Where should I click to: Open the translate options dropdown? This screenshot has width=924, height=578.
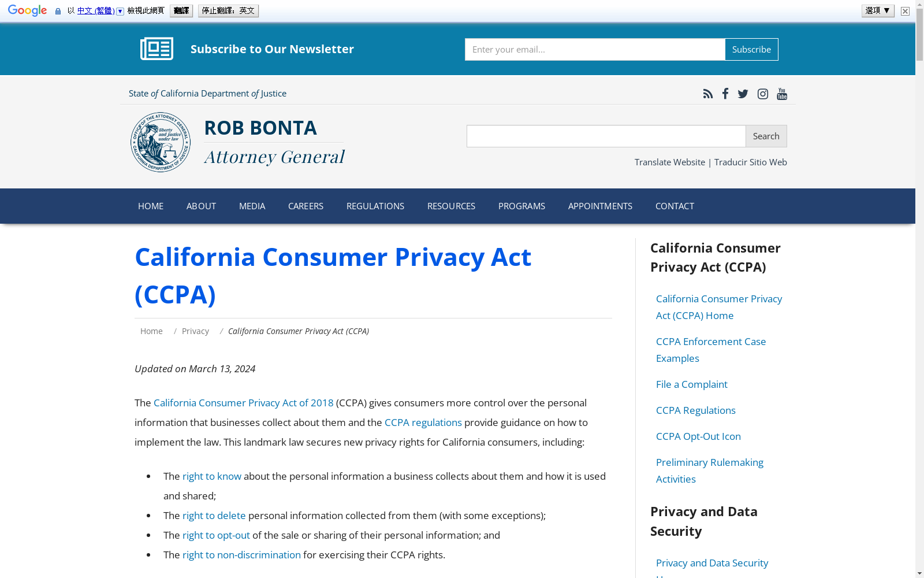(x=878, y=11)
